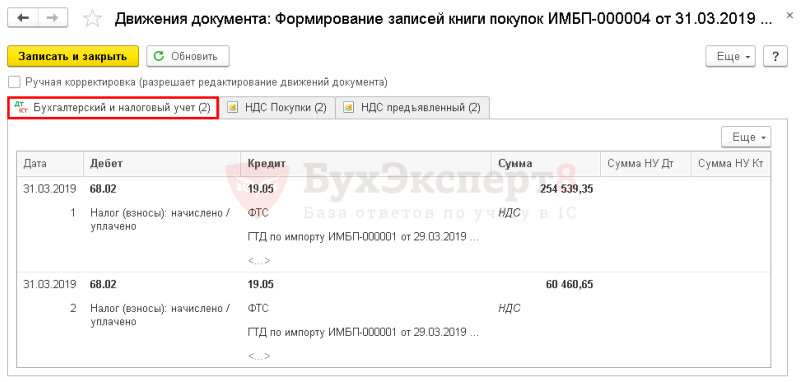Close the document movements window
800x382 pixels.
(x=790, y=17)
